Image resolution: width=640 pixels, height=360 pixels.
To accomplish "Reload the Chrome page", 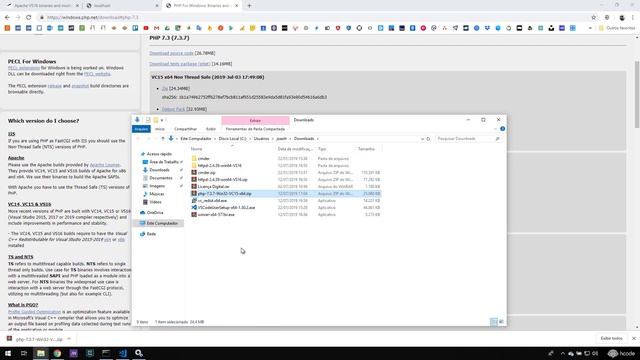I will pos(29,18).
